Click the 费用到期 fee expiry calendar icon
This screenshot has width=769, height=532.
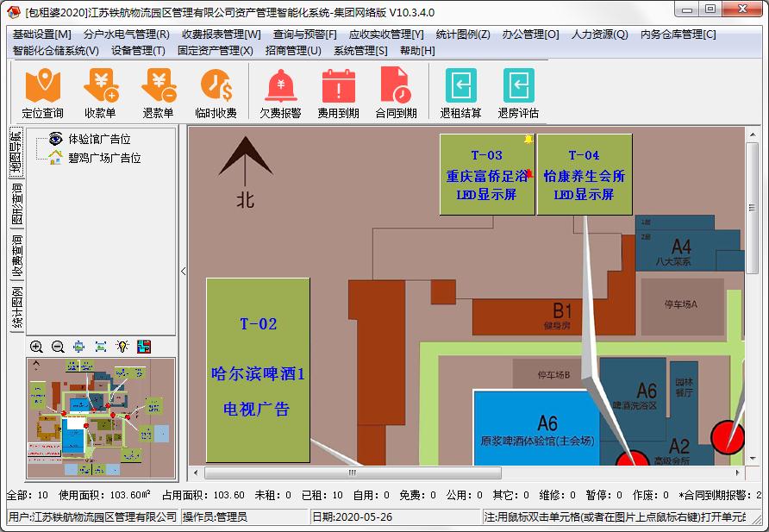click(x=338, y=94)
